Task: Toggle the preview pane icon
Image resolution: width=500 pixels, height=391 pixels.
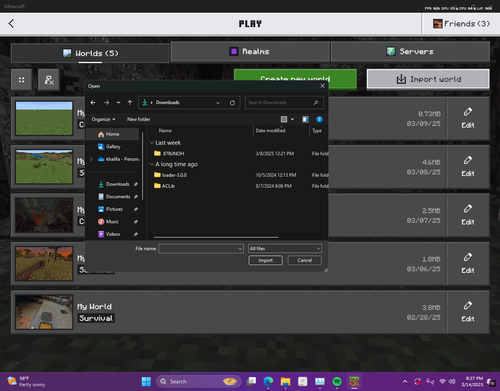Action: click(305, 119)
